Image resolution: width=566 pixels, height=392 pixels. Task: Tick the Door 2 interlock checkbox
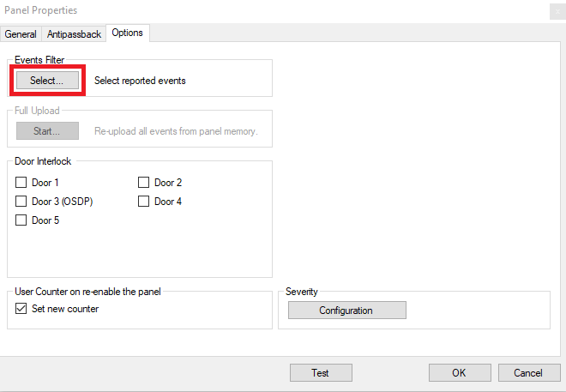coord(144,183)
